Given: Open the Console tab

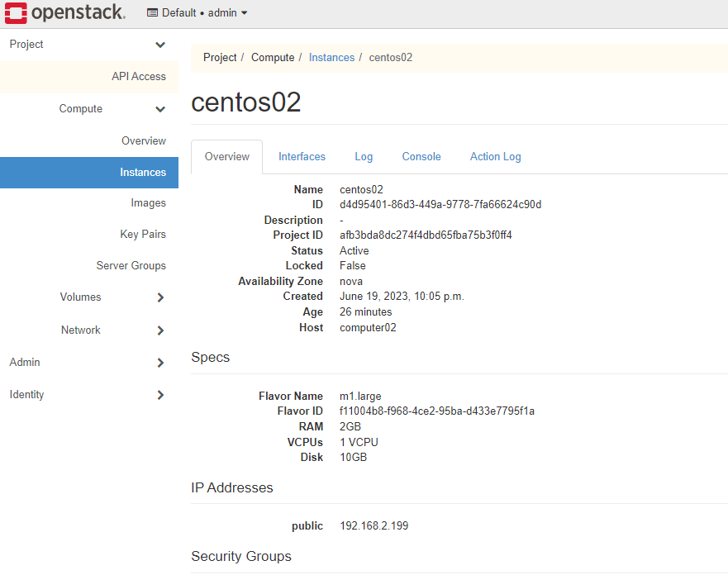Looking at the screenshot, I should tap(421, 157).
